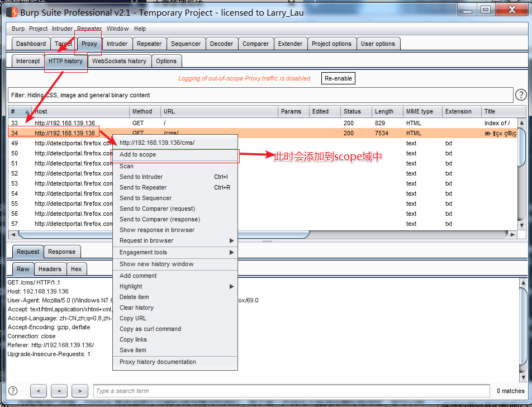
Task: Choose Delete item menu entry
Action: click(x=175, y=297)
